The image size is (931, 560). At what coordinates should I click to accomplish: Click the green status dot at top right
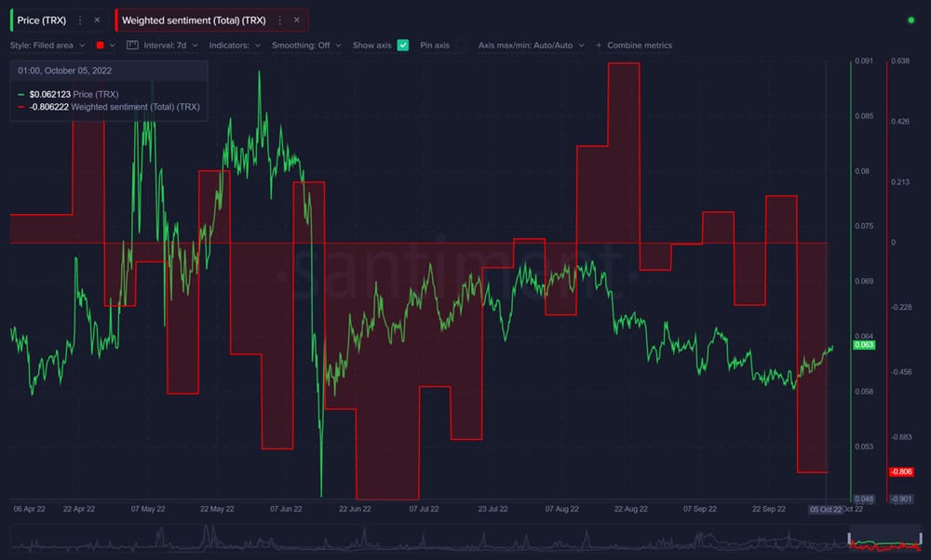[x=911, y=20]
